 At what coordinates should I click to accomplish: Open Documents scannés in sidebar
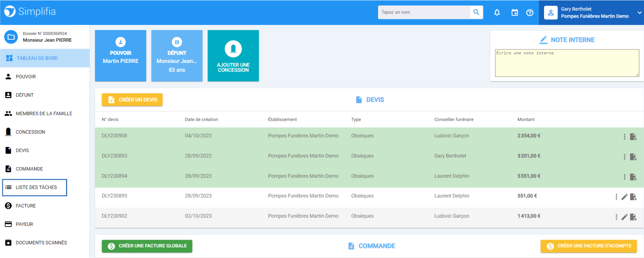[45, 243]
